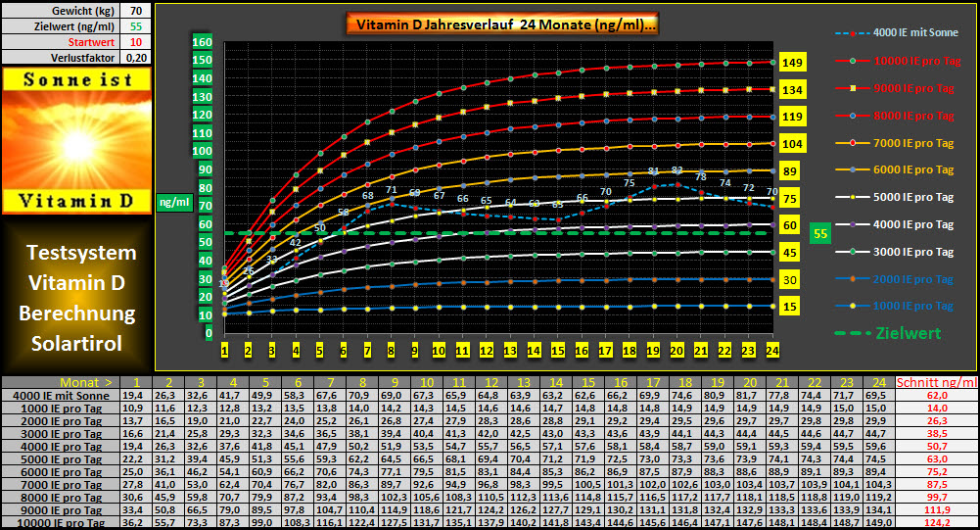Select the green target value label 55 beside chart
980x530 pixels.
pyautogui.click(x=822, y=234)
